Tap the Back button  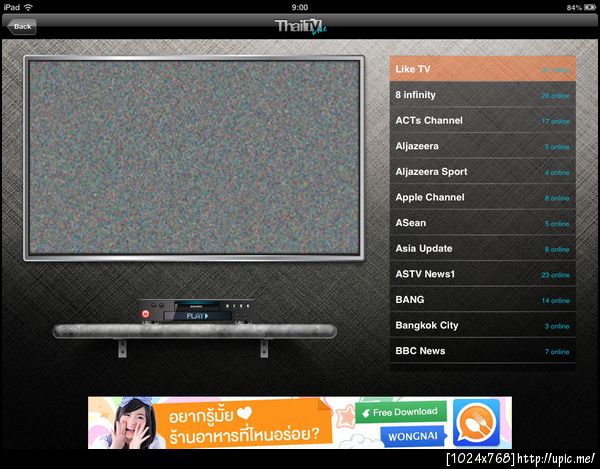(x=22, y=26)
